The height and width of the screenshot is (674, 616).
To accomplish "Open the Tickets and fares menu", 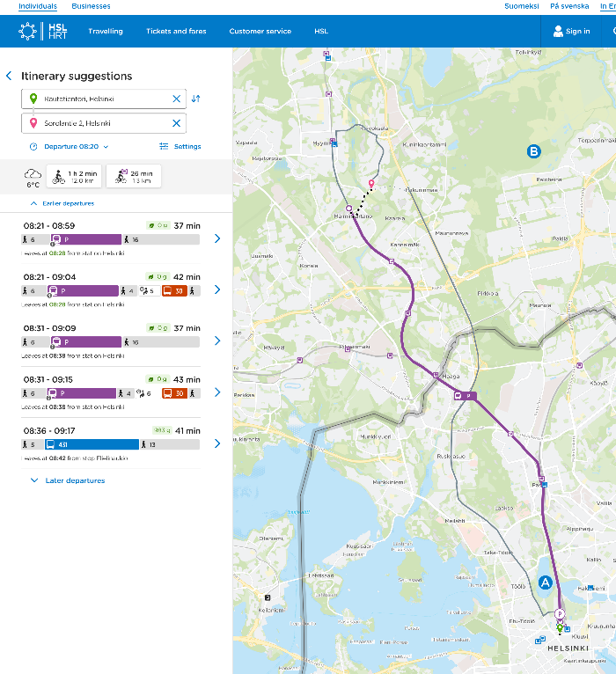I will point(176,32).
